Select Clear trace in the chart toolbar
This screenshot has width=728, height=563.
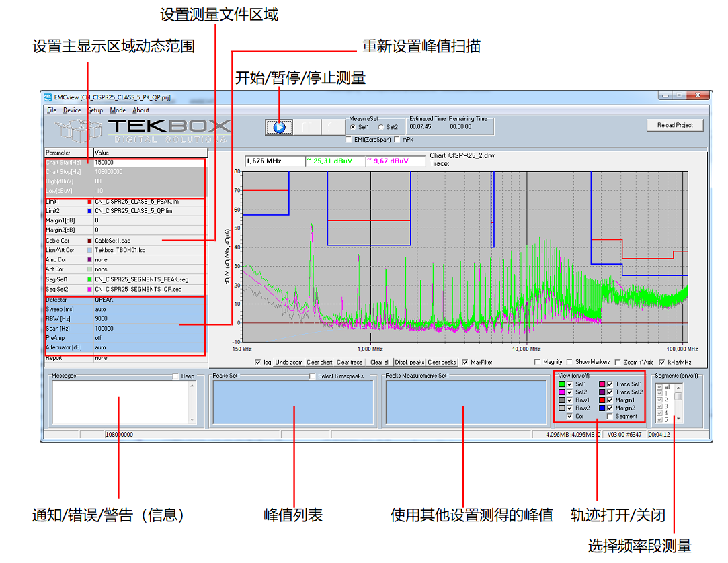(x=349, y=361)
